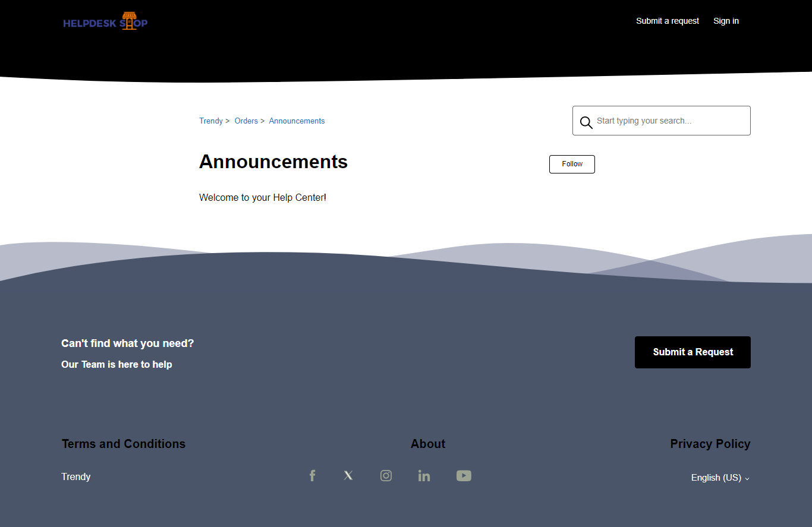Open the Instagram social icon
The width and height of the screenshot is (812, 527).
pyautogui.click(x=386, y=476)
